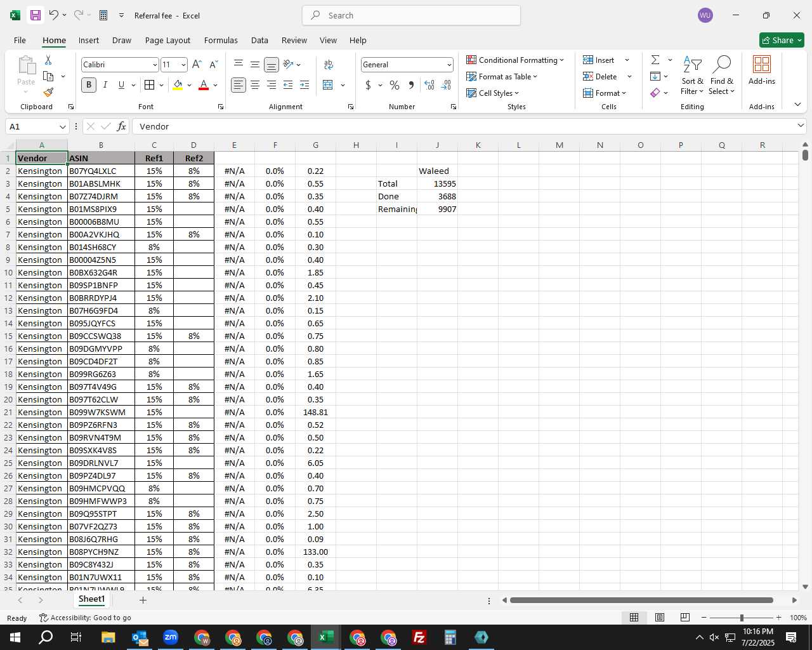Switch to the Page Layout tab
The height and width of the screenshot is (650, 812).
click(167, 40)
